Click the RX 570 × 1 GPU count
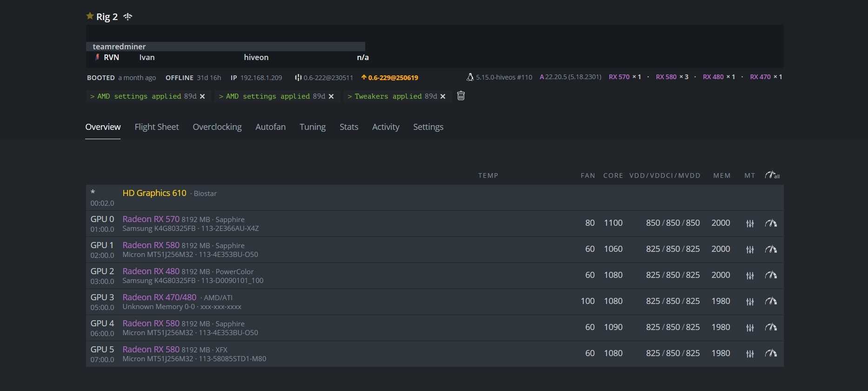The image size is (868, 391). click(x=625, y=77)
